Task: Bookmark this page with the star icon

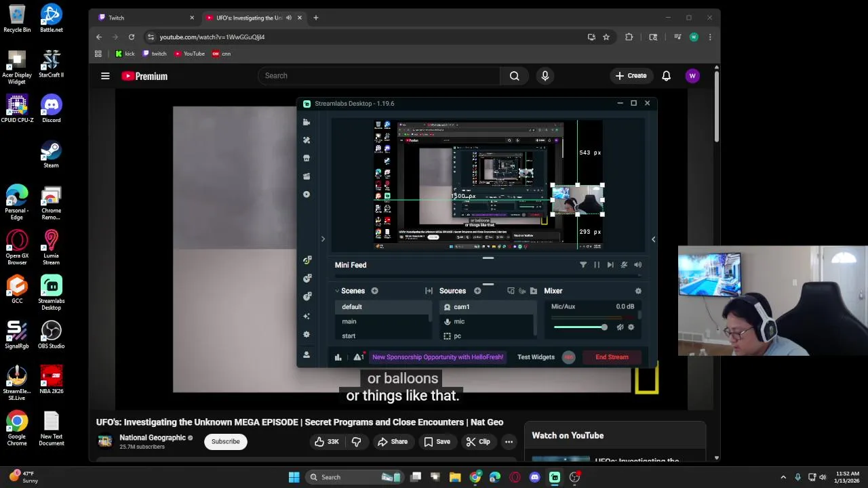Action: click(606, 37)
